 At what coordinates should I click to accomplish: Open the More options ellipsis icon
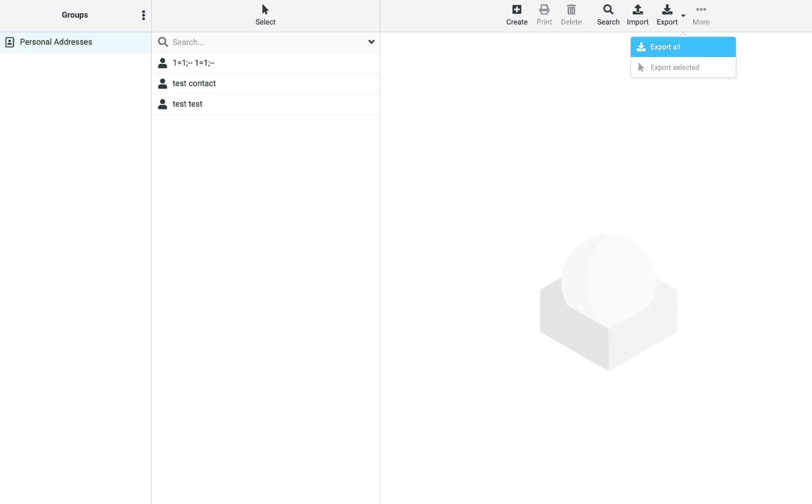click(701, 9)
